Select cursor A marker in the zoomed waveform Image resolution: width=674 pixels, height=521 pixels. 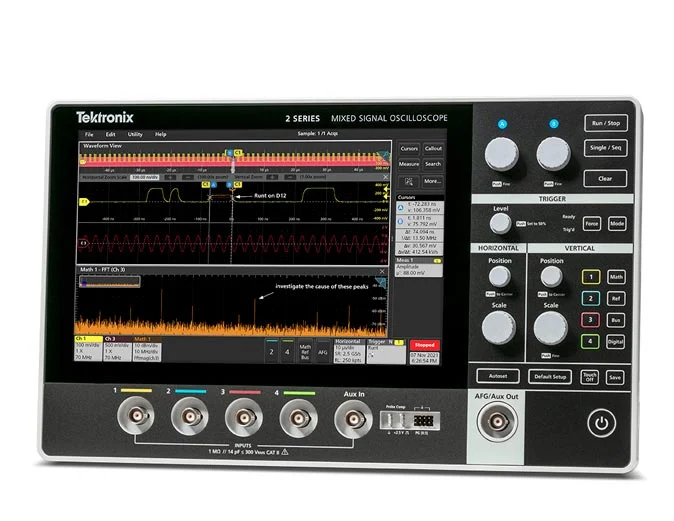click(214, 185)
